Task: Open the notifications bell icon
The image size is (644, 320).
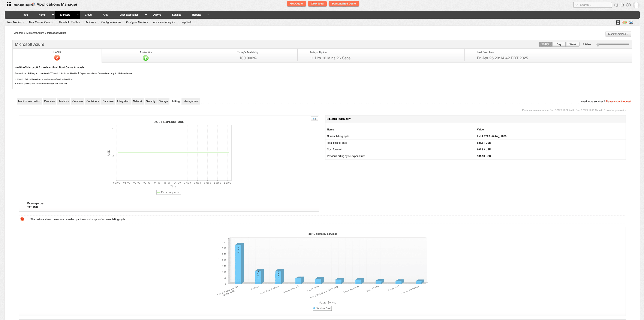Action: tap(623, 5)
